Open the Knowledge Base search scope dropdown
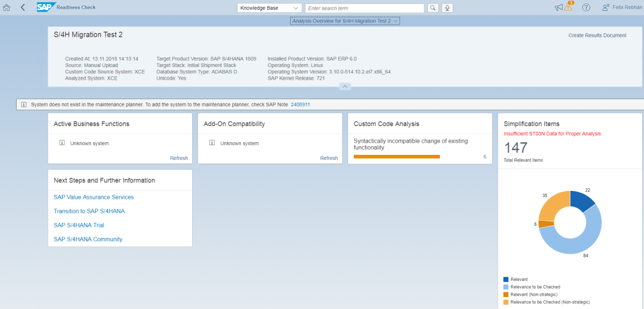Screen dimensions: 644x309 [x=270, y=8]
